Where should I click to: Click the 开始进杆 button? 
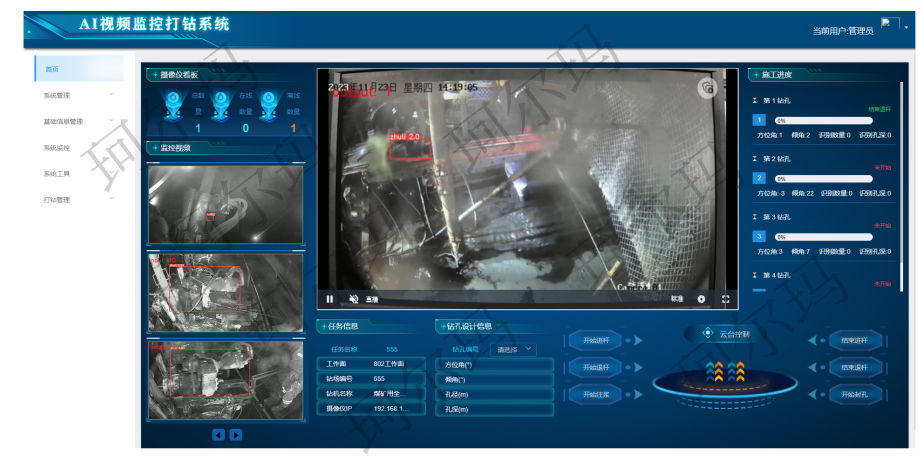tap(595, 340)
